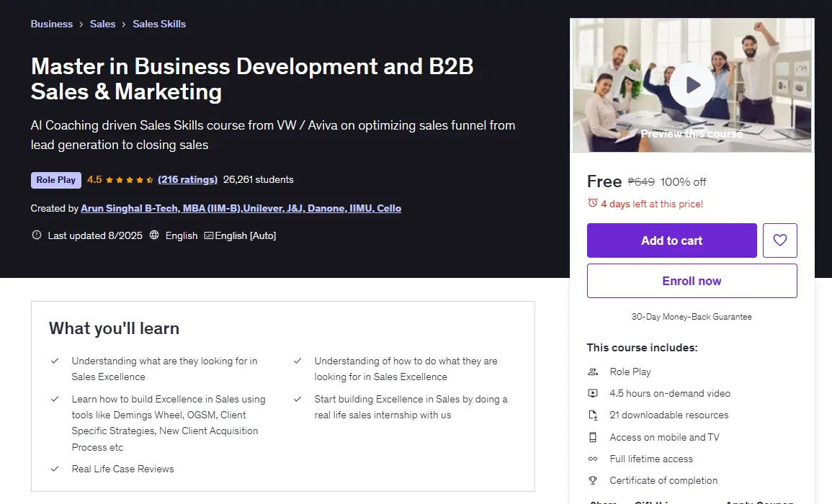Click Real Life Case Reviews item

pos(122,469)
